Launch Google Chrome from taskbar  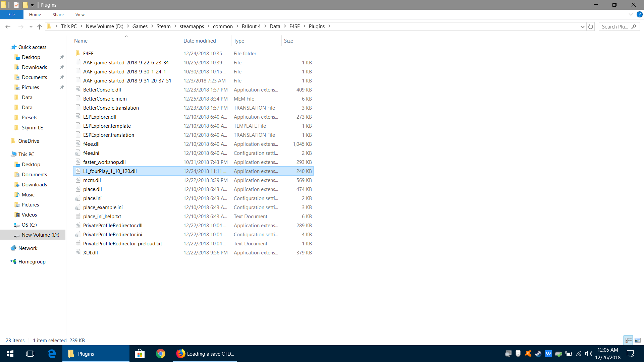pos(161,354)
